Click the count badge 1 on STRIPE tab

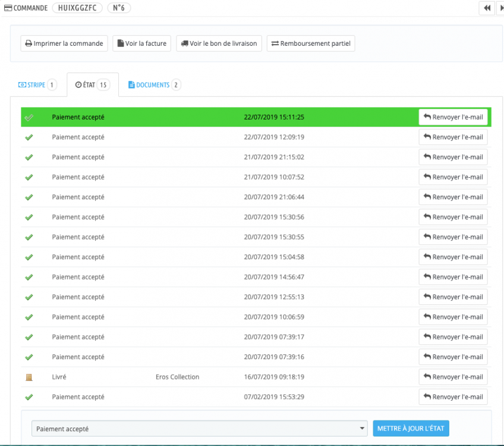[52, 85]
